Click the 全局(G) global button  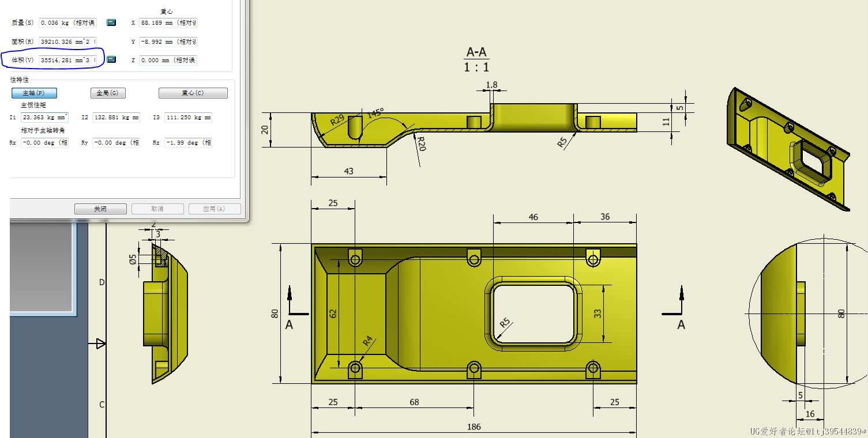(108, 93)
